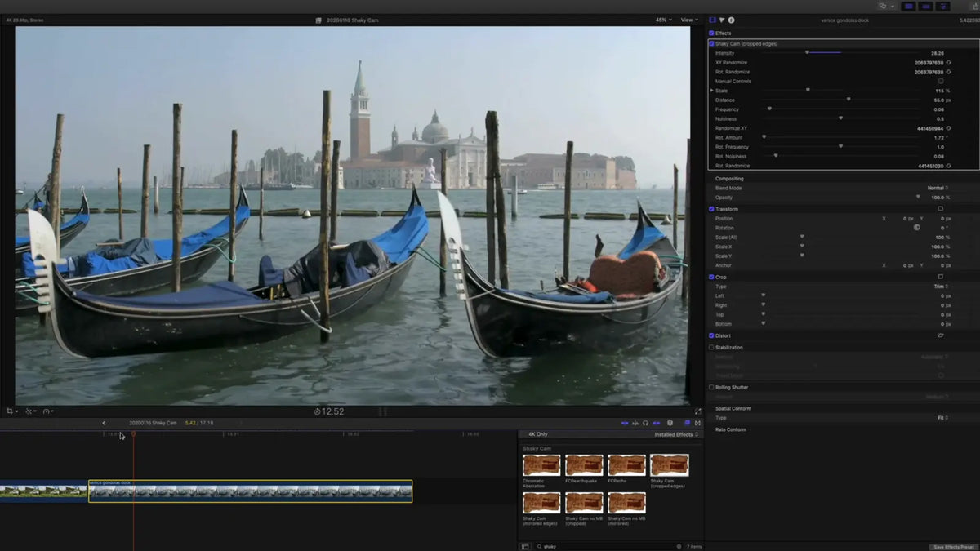Open the info inspector icon
Screen dimensions: 980x551
(731, 20)
